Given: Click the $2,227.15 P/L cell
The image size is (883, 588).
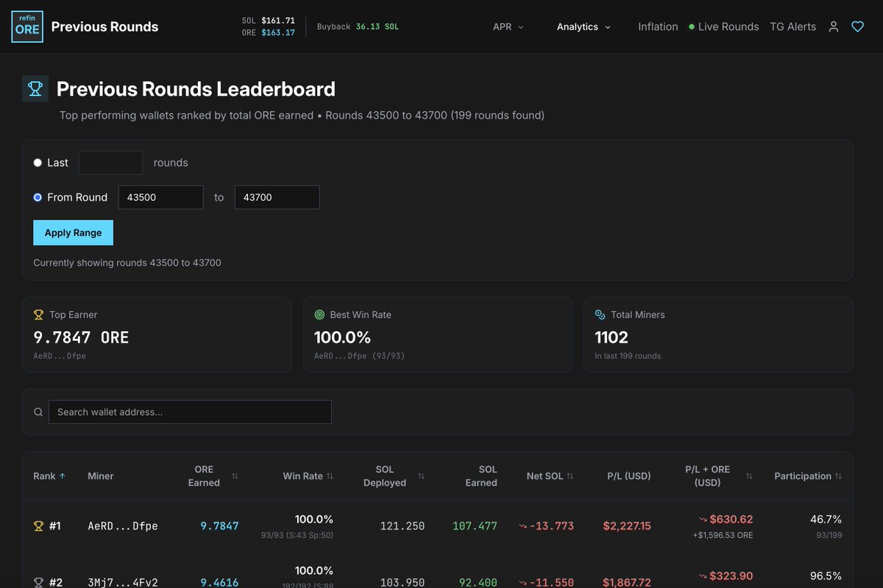Looking at the screenshot, I should (627, 526).
